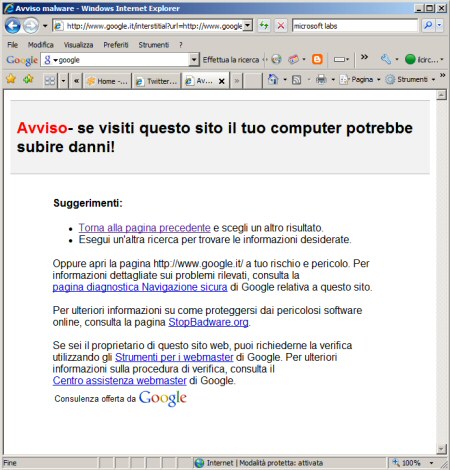Expand the Pagina menu dropdown
Image resolution: width=450 pixels, height=470 pixels.
(378, 80)
